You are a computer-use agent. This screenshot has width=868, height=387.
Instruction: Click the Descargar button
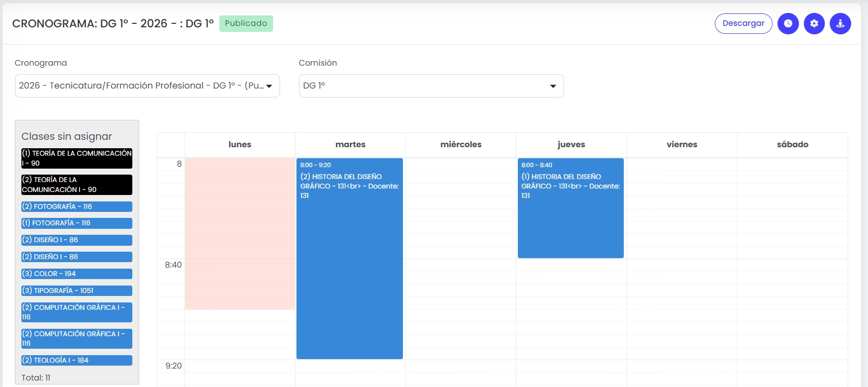pos(744,23)
